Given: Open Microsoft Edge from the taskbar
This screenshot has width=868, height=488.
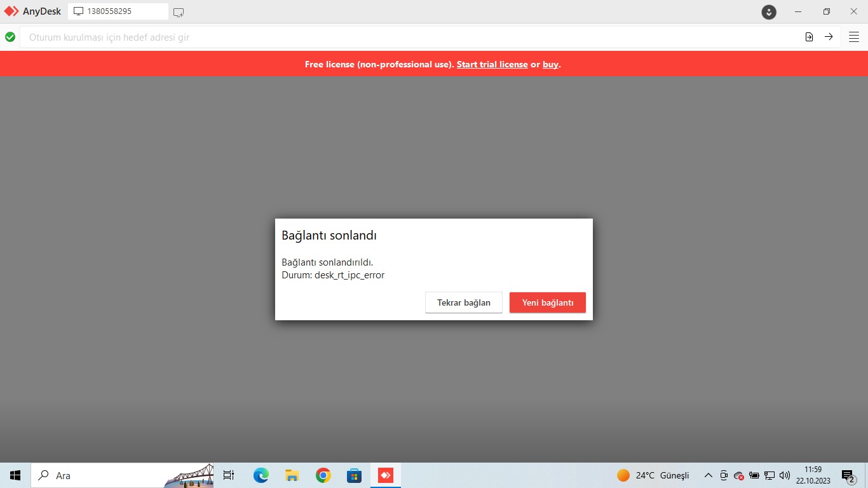Looking at the screenshot, I should (261, 475).
